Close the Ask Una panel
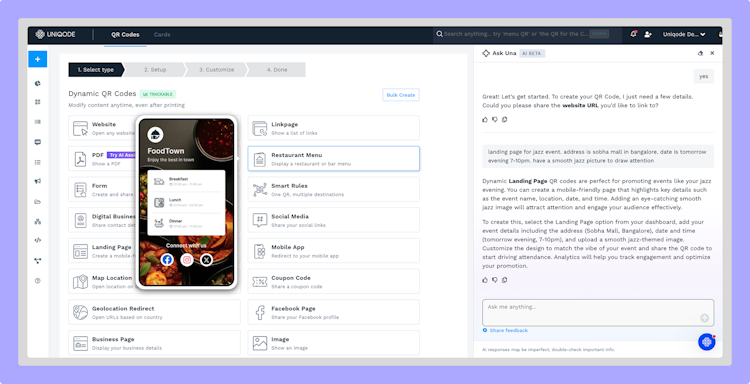Screen dimensions: 750x384 [712, 53]
